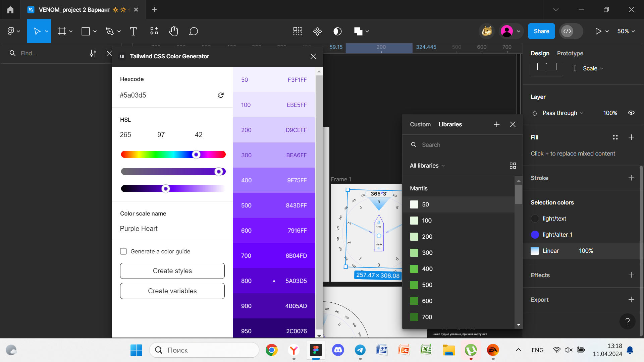Select the 600 7916FF purple swatch
Screen dimensions: 644x362
pyautogui.click(x=274, y=231)
